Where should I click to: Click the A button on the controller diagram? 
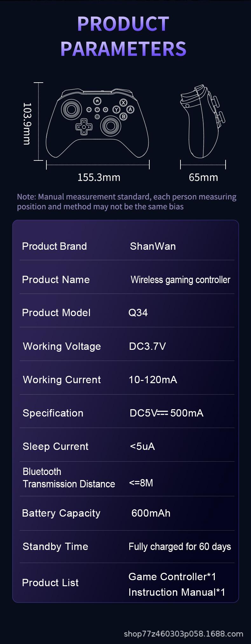coord(130,110)
